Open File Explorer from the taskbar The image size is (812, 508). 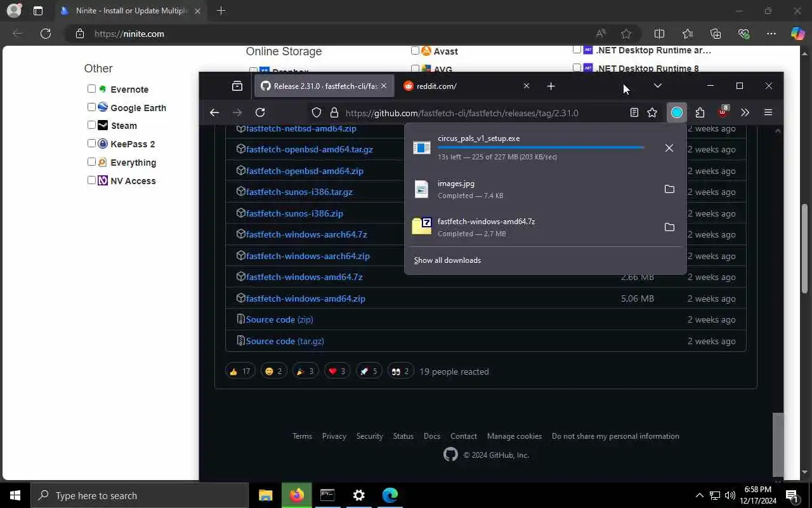coord(266,495)
